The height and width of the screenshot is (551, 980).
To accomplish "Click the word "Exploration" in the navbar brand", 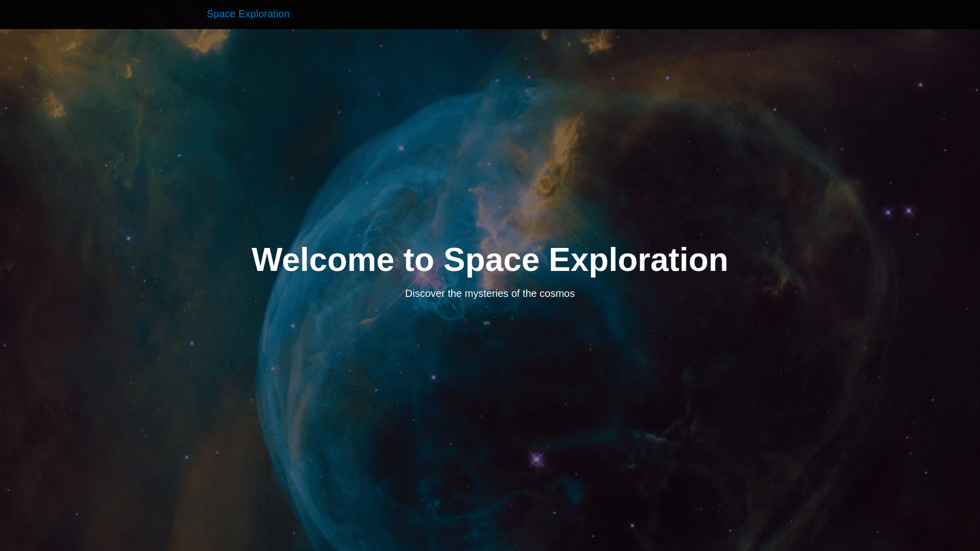I will (263, 14).
